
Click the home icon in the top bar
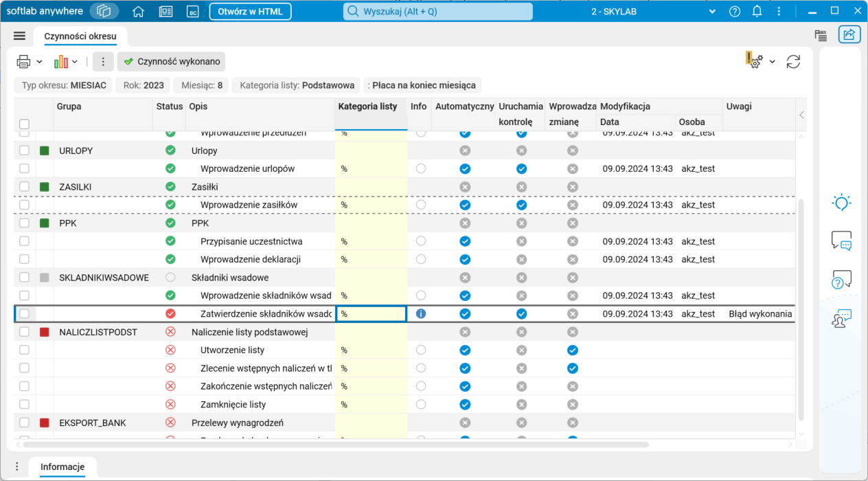pyautogui.click(x=137, y=10)
